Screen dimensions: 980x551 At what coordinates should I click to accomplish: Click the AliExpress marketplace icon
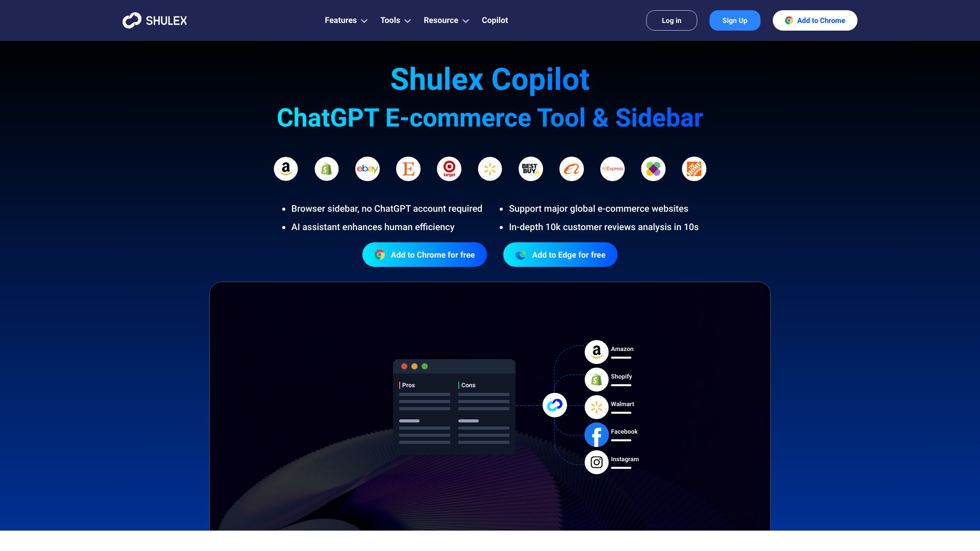[x=612, y=168]
